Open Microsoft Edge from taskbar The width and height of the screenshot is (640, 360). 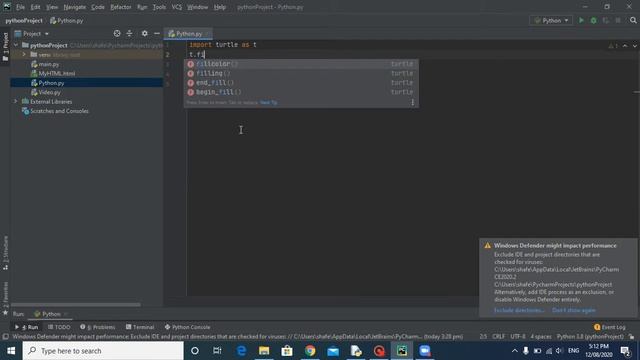[x=241, y=351]
